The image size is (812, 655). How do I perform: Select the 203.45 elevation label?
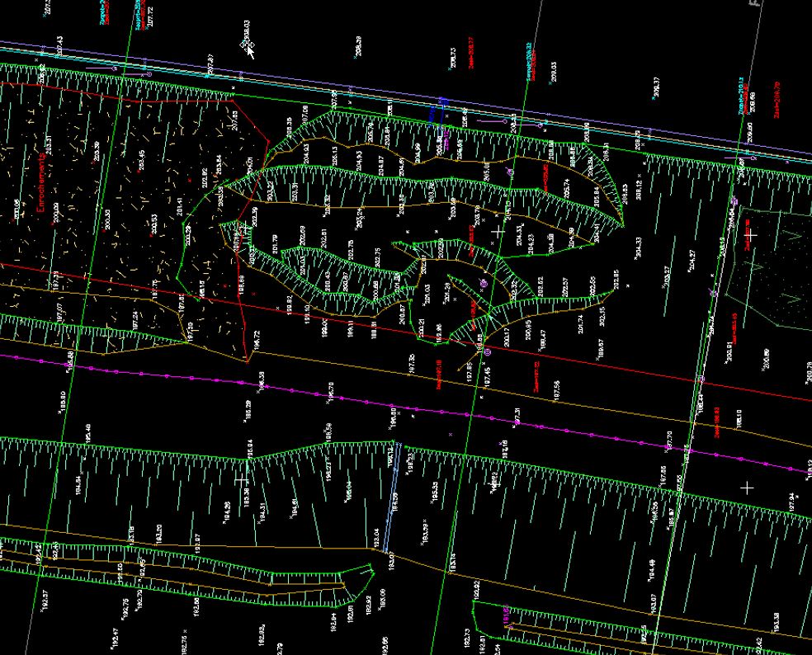point(142,159)
